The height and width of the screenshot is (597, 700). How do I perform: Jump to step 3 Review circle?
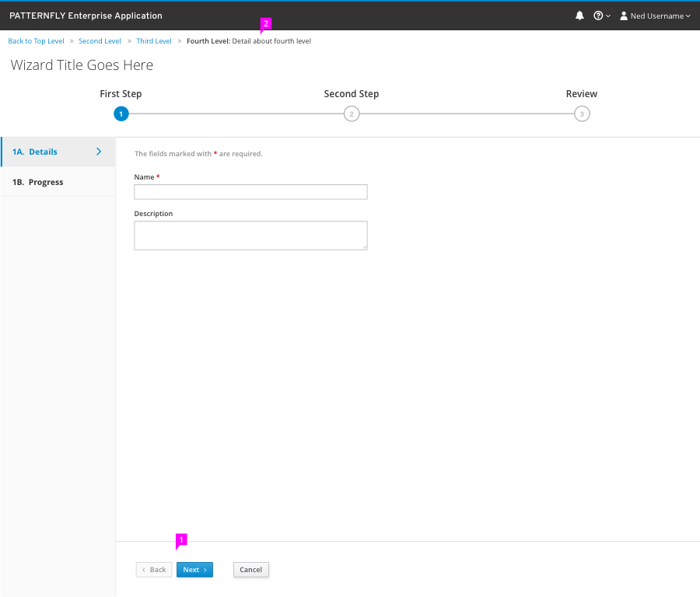click(x=582, y=113)
